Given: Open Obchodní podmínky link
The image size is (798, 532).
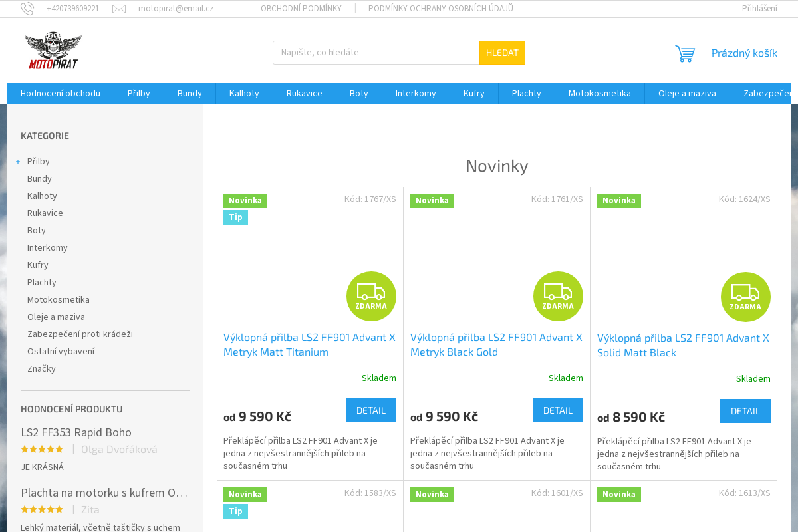Looking at the screenshot, I should [301, 9].
